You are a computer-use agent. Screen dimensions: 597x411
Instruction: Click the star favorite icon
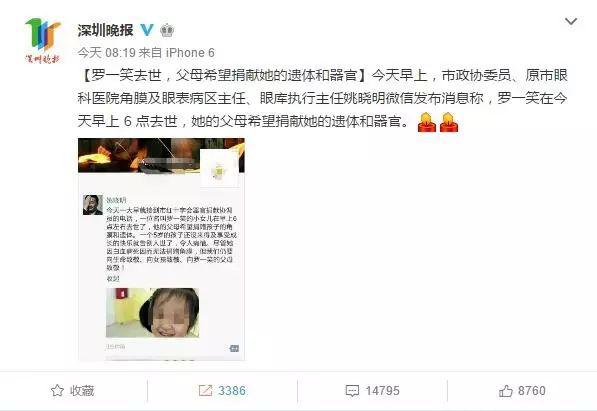pyautogui.click(x=57, y=390)
